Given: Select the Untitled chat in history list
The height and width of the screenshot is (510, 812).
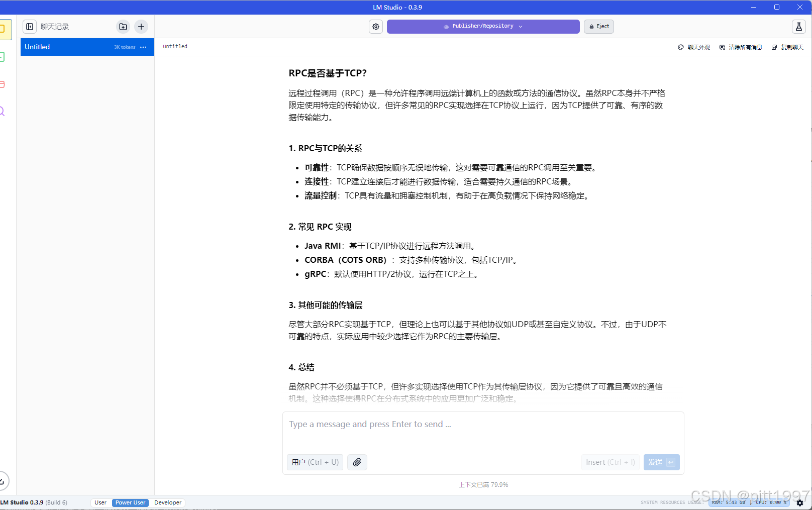Looking at the screenshot, I should click(87, 47).
